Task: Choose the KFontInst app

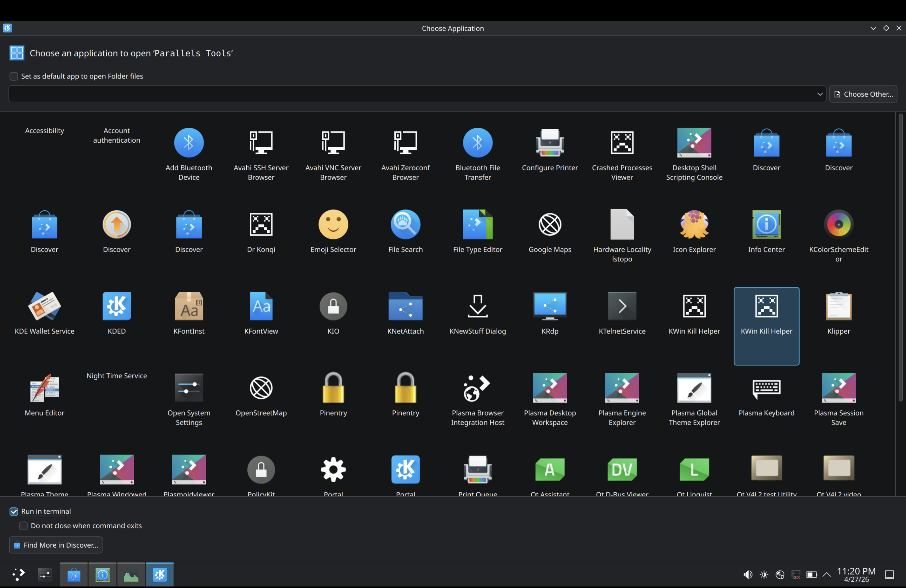Action: click(x=189, y=314)
